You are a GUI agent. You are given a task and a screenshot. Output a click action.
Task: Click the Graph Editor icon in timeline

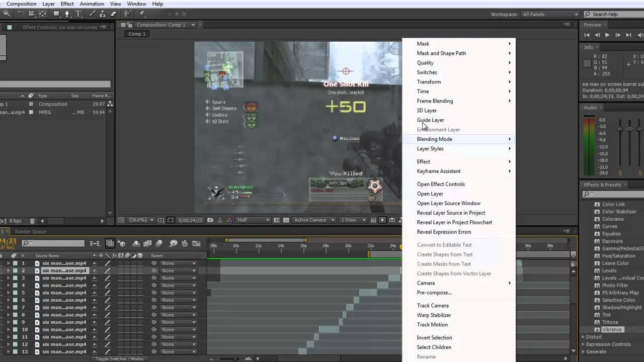[x=197, y=243]
